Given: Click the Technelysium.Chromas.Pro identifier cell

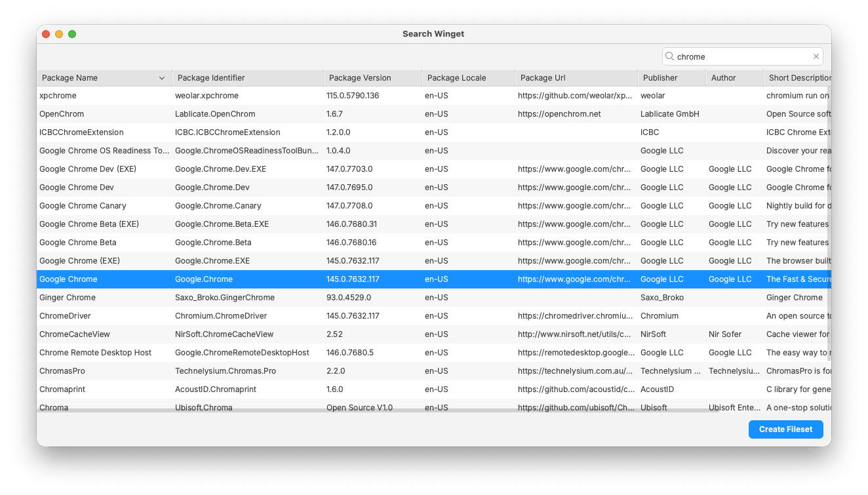Looking at the screenshot, I should (226, 371).
